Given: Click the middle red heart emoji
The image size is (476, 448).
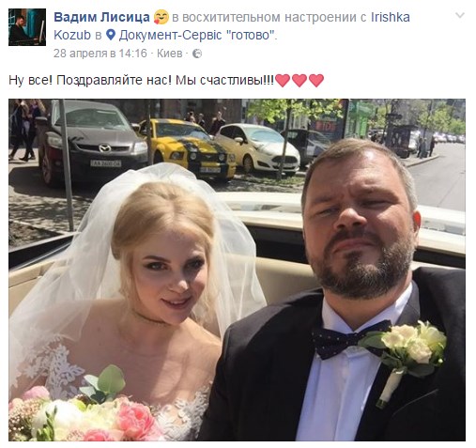Looking at the screenshot, I should click(x=299, y=81).
